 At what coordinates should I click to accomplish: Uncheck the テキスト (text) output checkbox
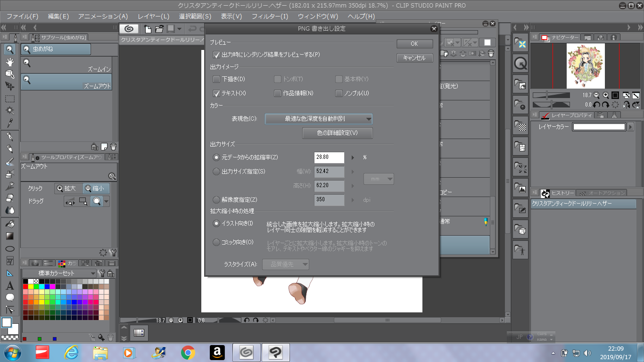pos(217,93)
